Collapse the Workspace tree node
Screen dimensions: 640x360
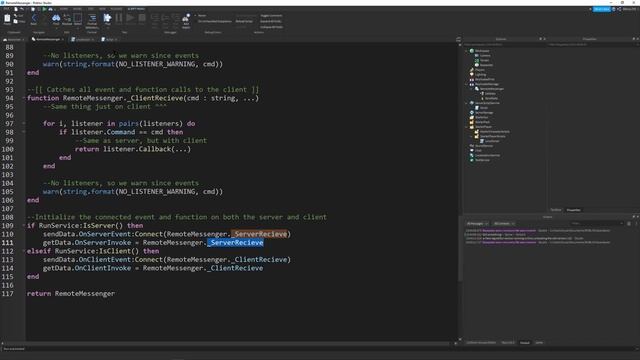467,51
